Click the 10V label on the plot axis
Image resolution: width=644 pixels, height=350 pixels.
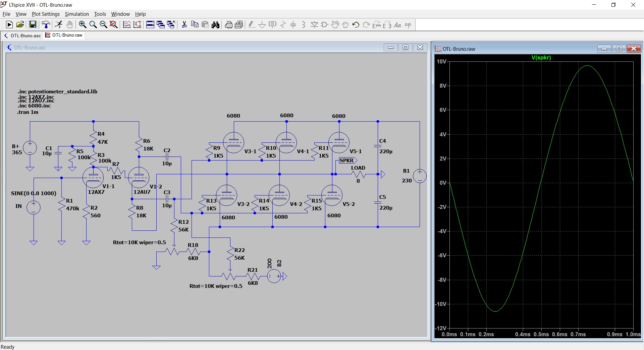click(x=441, y=61)
